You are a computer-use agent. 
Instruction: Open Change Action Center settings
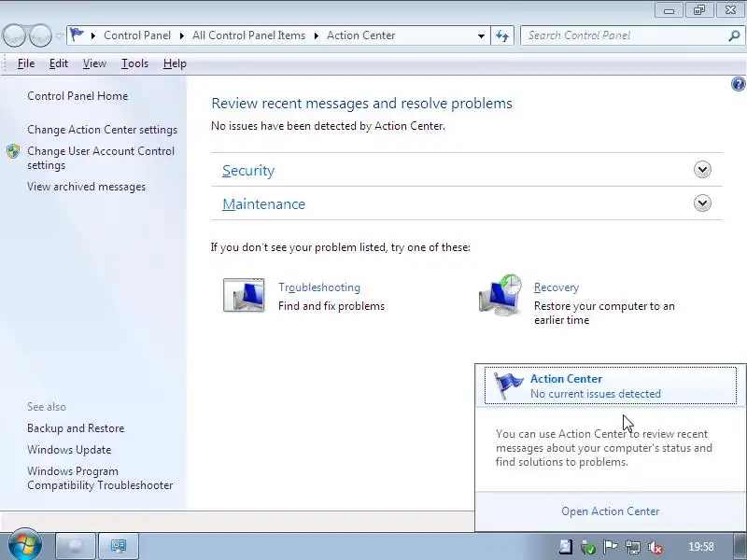[102, 130]
